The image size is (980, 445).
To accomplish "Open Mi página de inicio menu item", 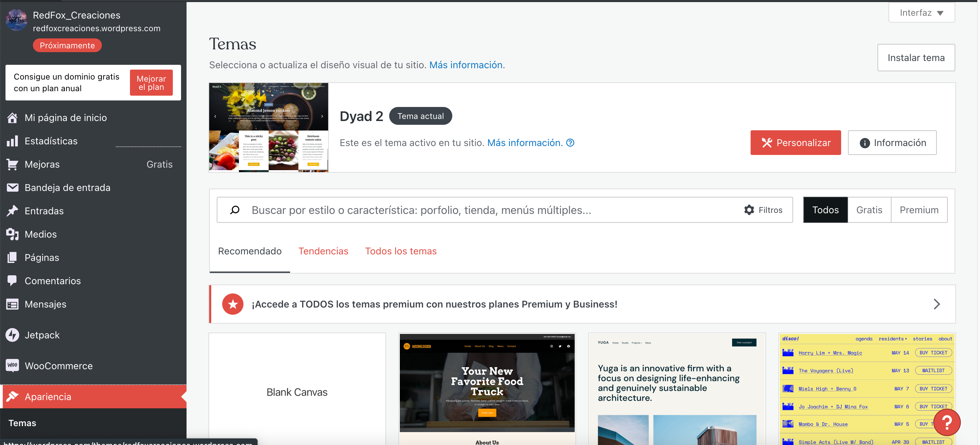I will [93, 118].
